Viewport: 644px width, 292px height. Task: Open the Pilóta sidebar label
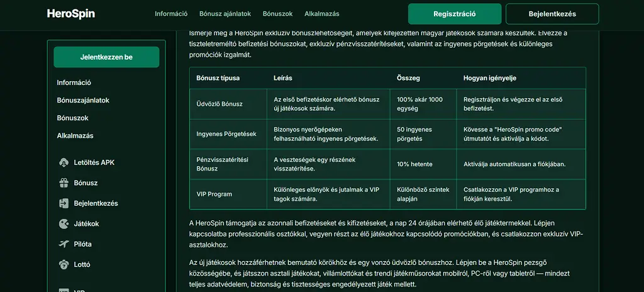[x=82, y=244]
